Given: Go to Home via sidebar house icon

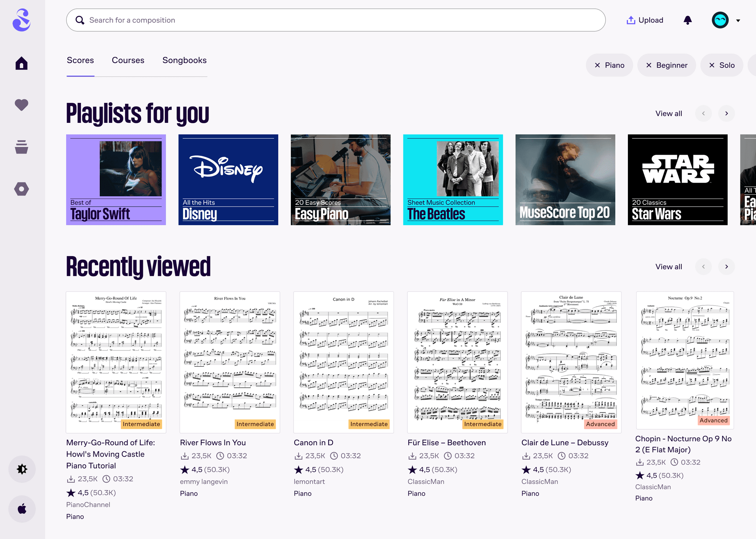Looking at the screenshot, I should [x=22, y=63].
